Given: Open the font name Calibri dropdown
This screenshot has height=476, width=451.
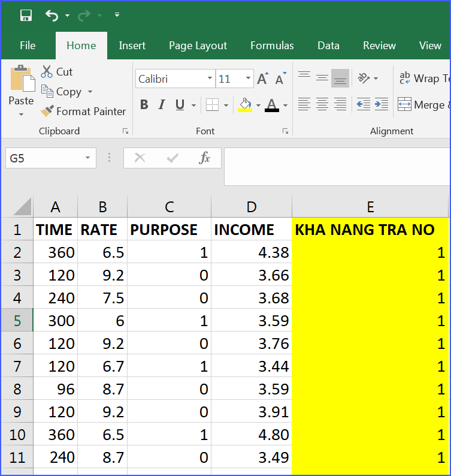Looking at the screenshot, I should 210,79.
